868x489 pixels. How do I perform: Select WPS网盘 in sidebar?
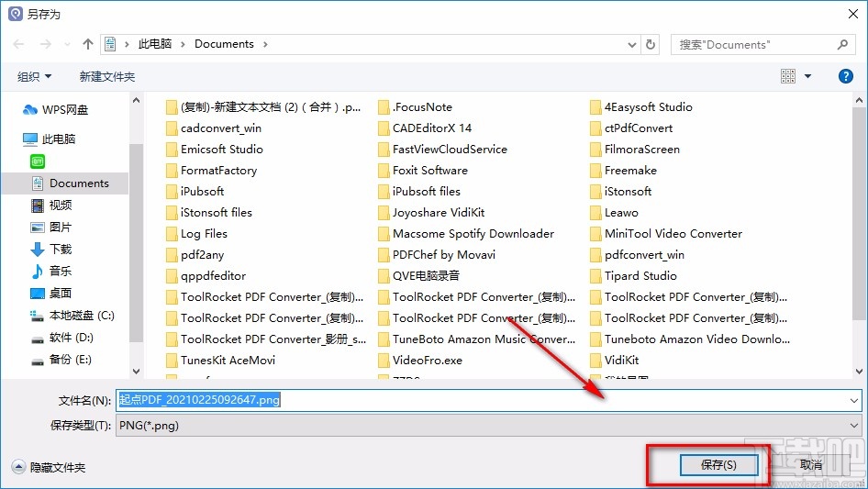(x=55, y=110)
